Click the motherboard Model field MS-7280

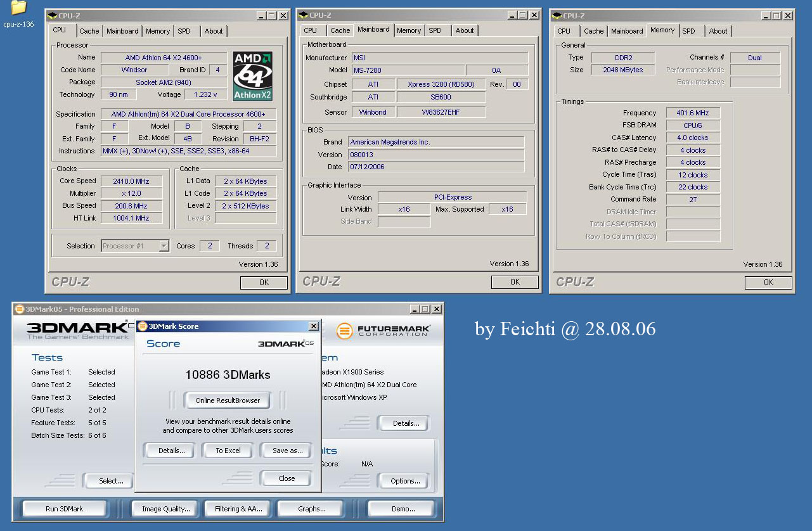click(x=407, y=70)
